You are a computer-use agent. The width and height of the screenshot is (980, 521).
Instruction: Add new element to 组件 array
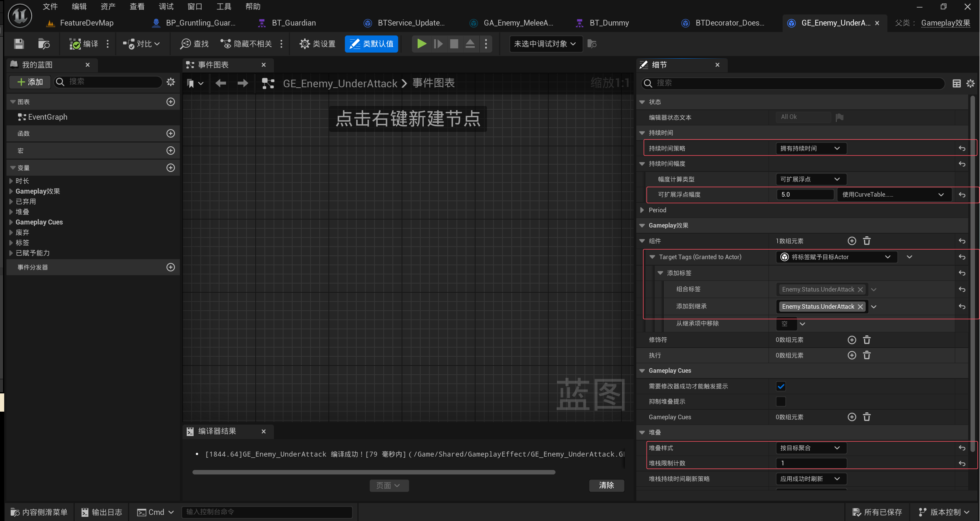pos(852,241)
